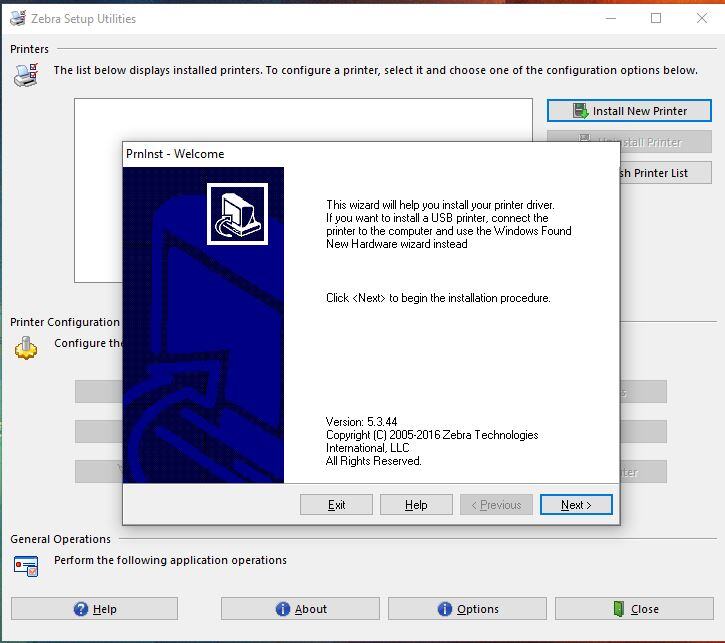Click the printer driver wizard logo icon
This screenshot has height=643, width=725.
[x=237, y=214]
